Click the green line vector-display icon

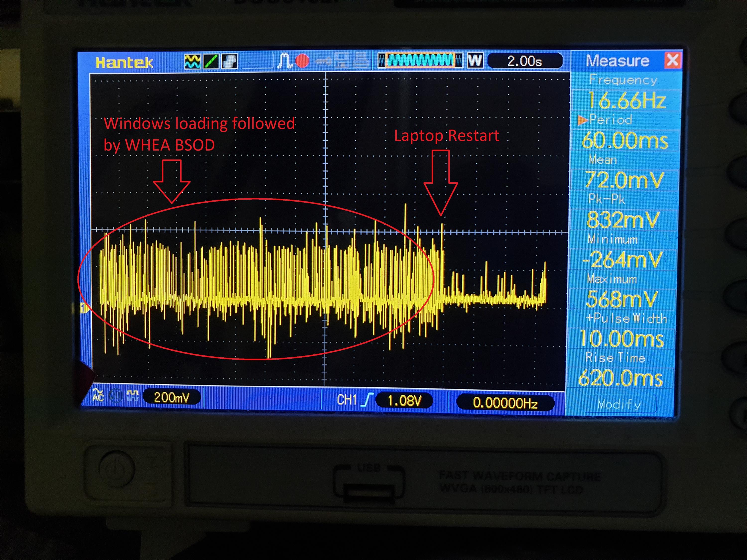211,62
